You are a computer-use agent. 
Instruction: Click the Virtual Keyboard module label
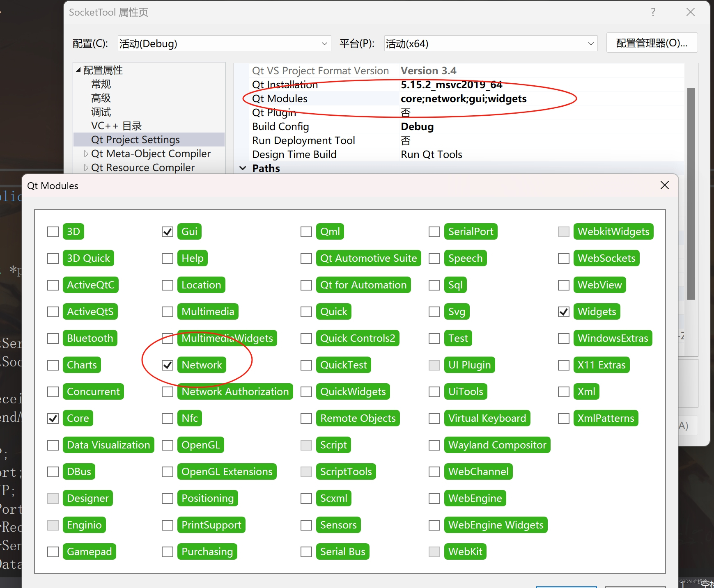tap(487, 418)
